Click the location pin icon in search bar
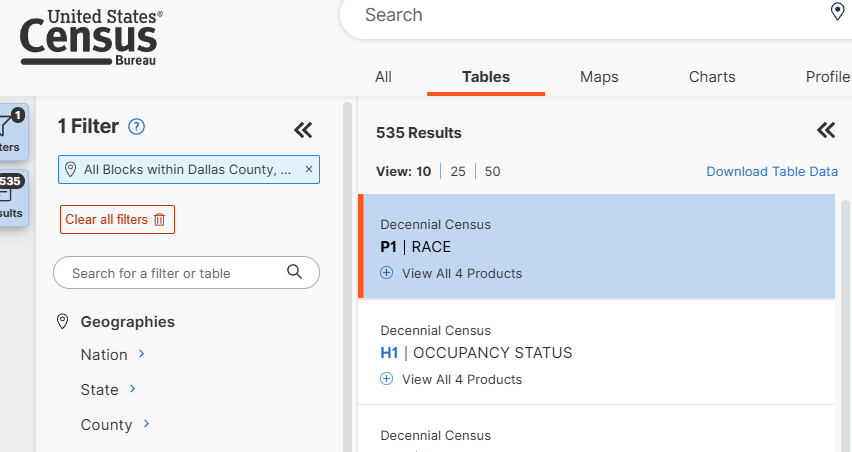 tap(837, 11)
